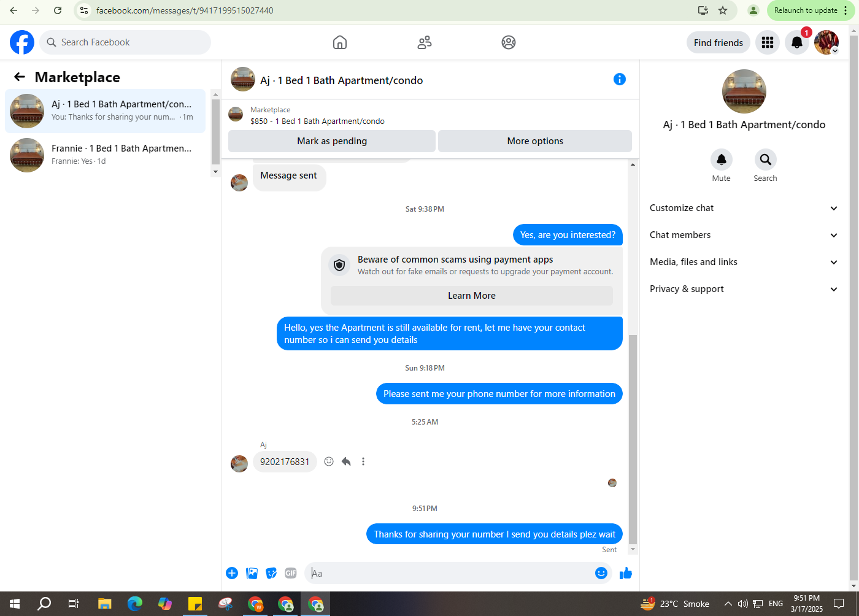Click Learn More about payment scams
This screenshot has width=859, height=616.
[x=472, y=296]
